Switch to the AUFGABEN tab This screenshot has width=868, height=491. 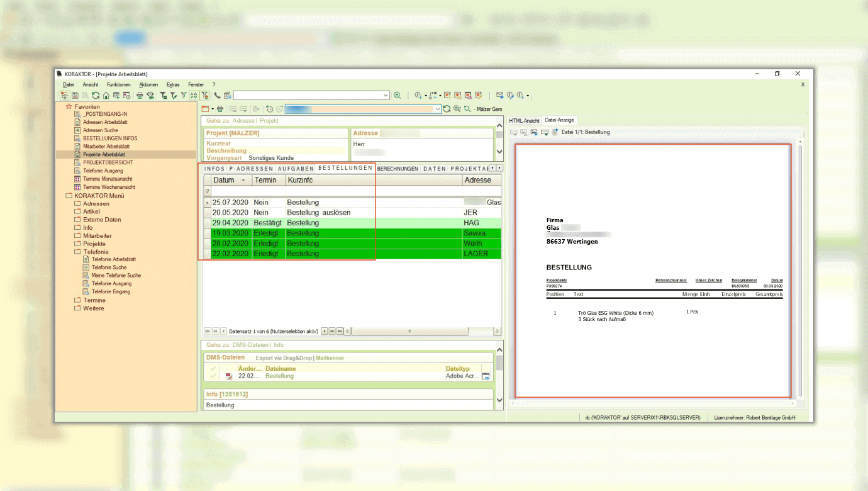coord(296,169)
